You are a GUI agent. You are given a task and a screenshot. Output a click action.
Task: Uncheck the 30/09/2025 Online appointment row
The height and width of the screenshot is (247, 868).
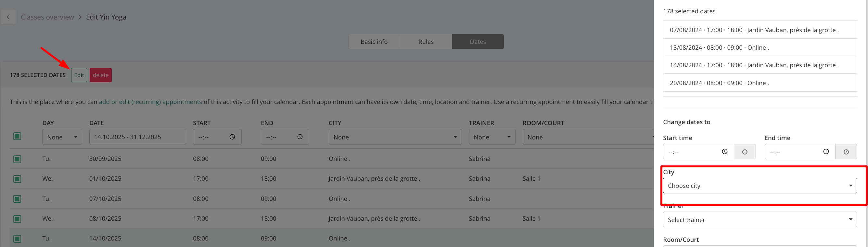(17, 159)
